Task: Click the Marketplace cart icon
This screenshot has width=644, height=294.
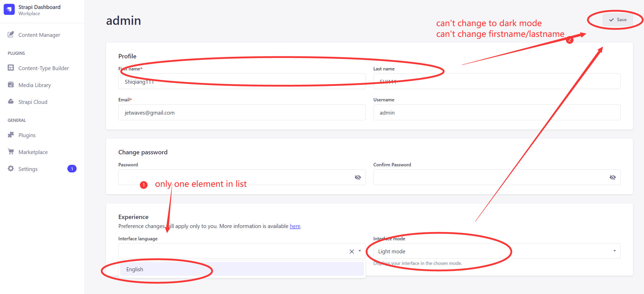Action: (11, 152)
